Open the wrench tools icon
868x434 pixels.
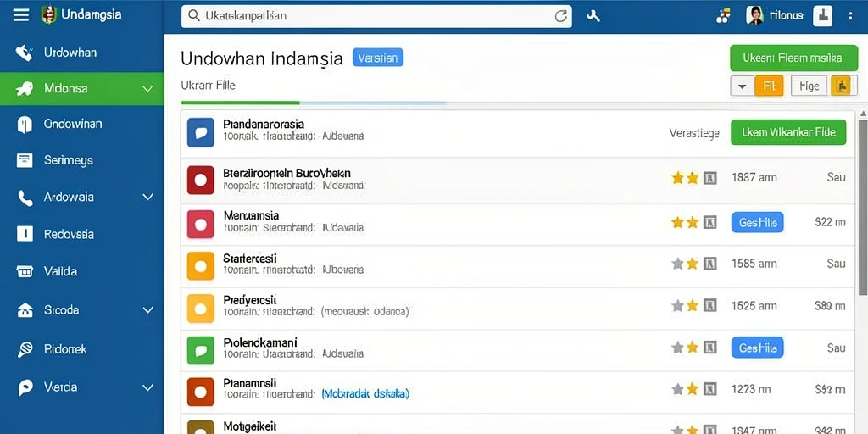593,16
